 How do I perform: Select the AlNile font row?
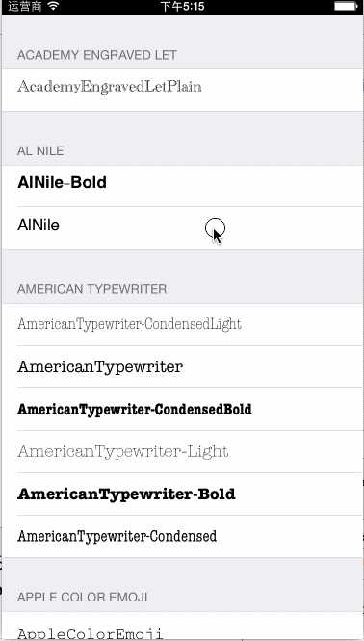click(182, 228)
